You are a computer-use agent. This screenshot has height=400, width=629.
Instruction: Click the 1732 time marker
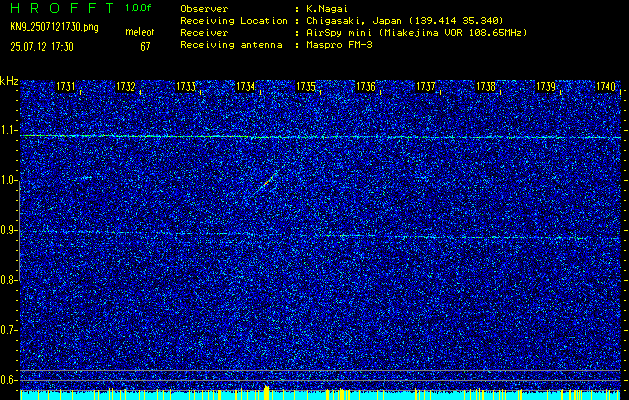126,86
